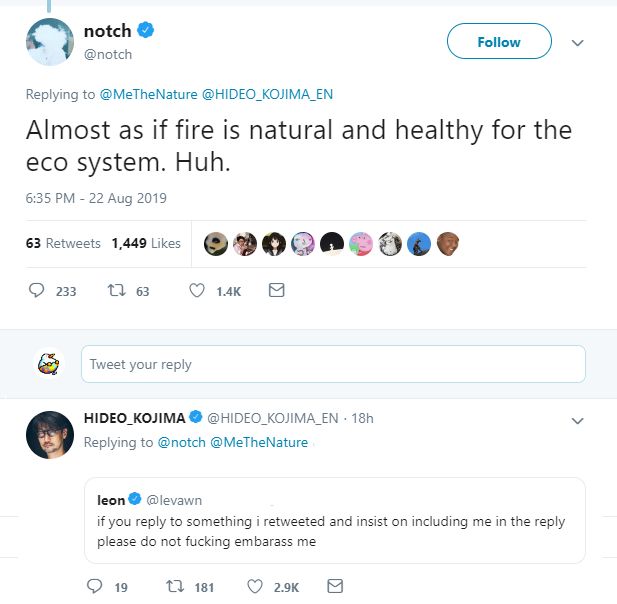Open HIDEO_KOJIMA's profile avatar
This screenshot has height=604, width=617.
50,435
